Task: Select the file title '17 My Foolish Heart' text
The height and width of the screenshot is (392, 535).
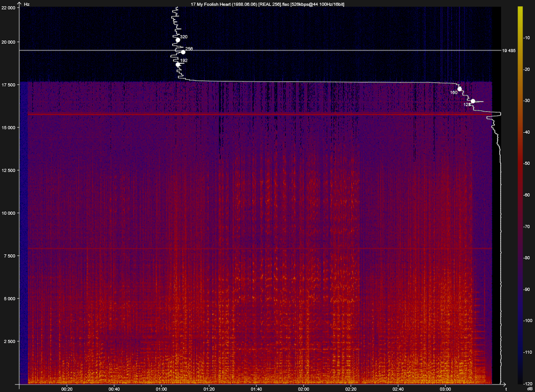Action: pyautogui.click(x=210, y=4)
